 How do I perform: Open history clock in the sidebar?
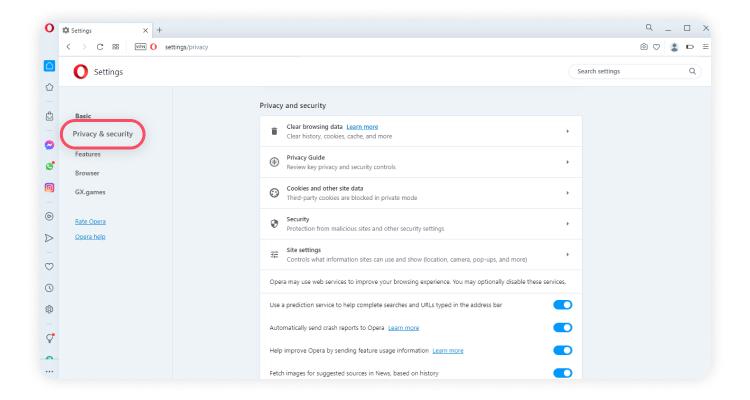(49, 288)
